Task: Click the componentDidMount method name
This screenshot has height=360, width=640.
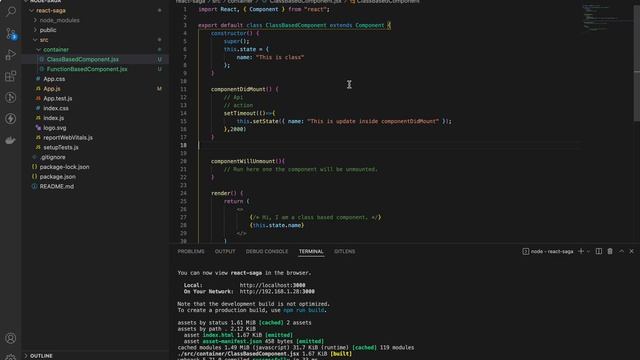Action: 238,89
